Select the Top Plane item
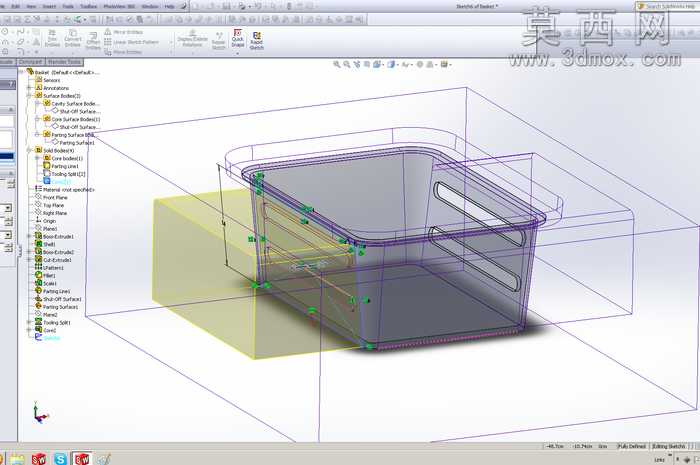This screenshot has height=465, width=700. point(50,205)
